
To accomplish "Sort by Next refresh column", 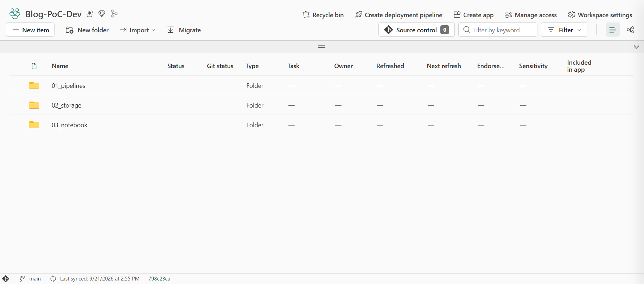I will click(444, 66).
